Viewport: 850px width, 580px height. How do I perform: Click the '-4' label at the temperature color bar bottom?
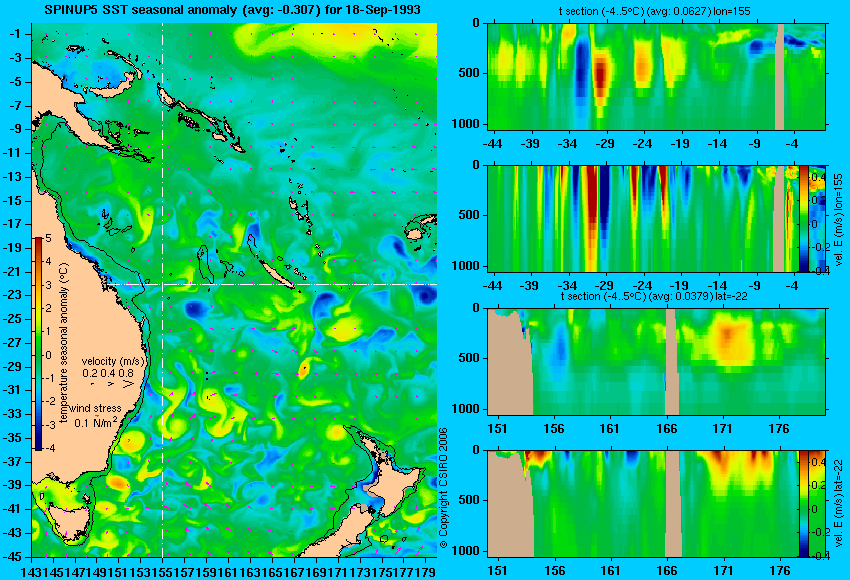click(x=49, y=448)
